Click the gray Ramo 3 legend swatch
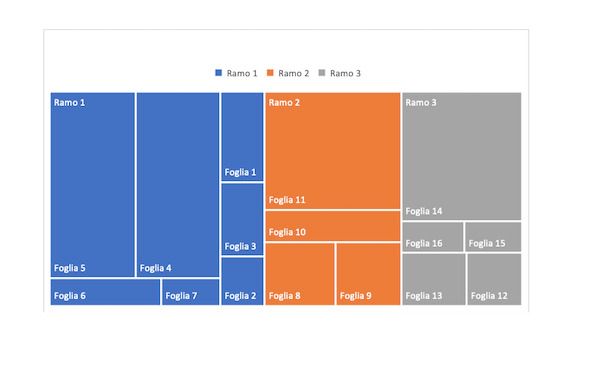Screen dimensions: 610x370 (322, 73)
